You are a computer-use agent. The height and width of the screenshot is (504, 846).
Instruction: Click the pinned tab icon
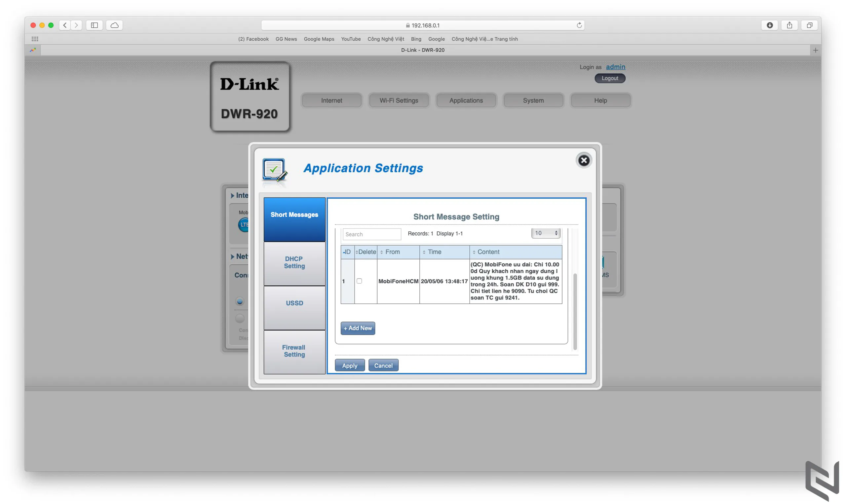(x=33, y=50)
